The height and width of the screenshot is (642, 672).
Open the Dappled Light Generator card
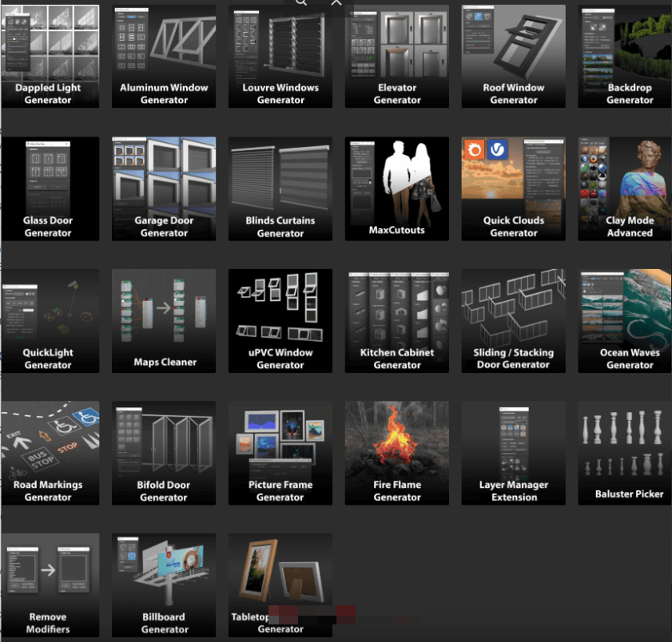point(50,56)
